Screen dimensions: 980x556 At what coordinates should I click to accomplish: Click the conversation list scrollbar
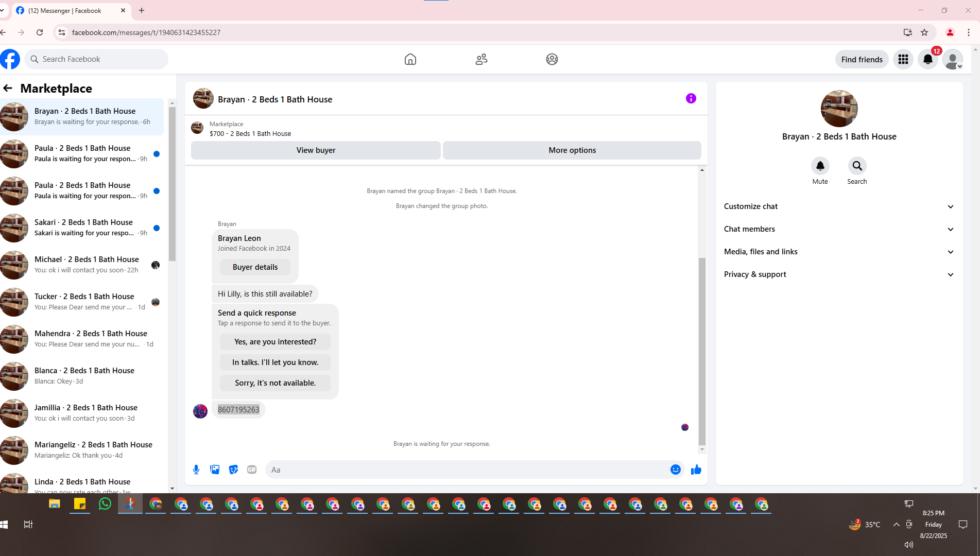172,184
